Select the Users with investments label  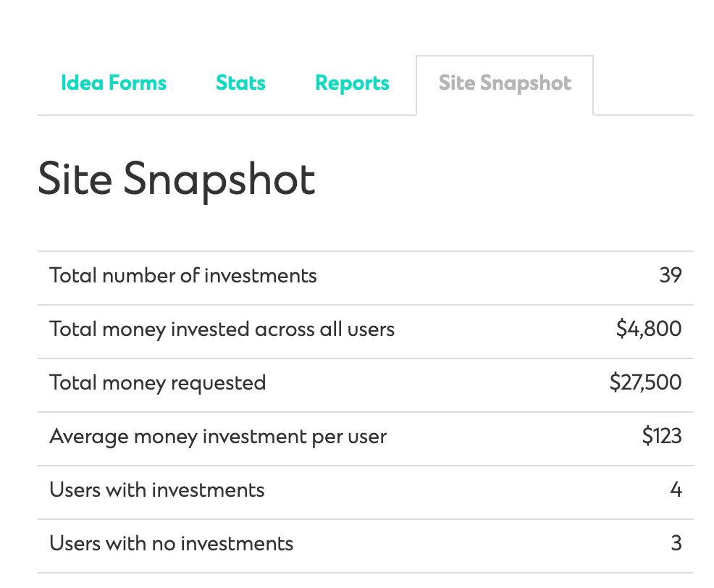[157, 490]
